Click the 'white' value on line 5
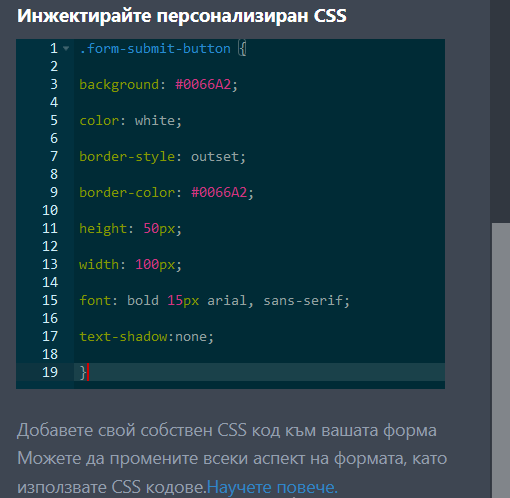This screenshot has width=510, height=498. pos(155,121)
